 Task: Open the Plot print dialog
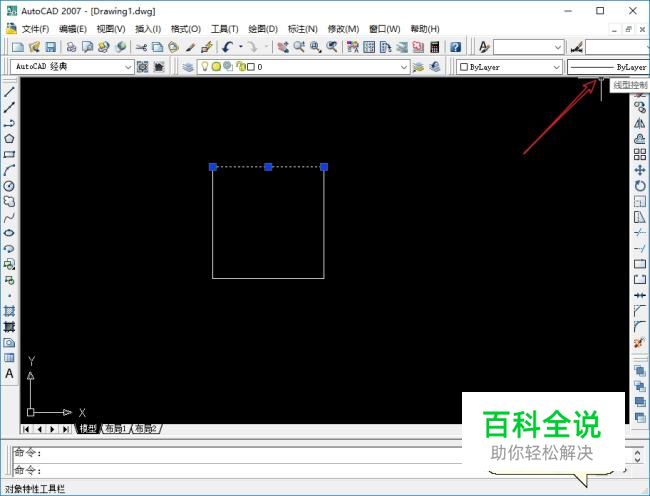click(x=71, y=47)
